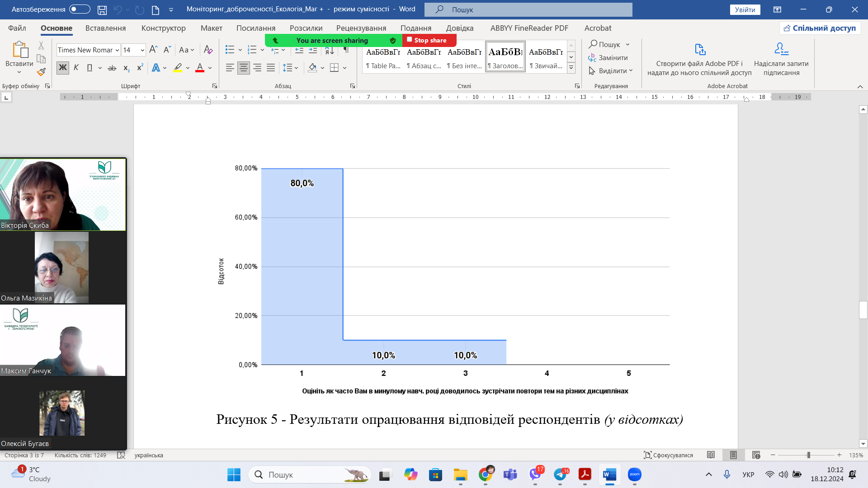Toggle the AutoSave switch
Image resolution: width=868 pixels, height=488 pixels.
point(80,9)
